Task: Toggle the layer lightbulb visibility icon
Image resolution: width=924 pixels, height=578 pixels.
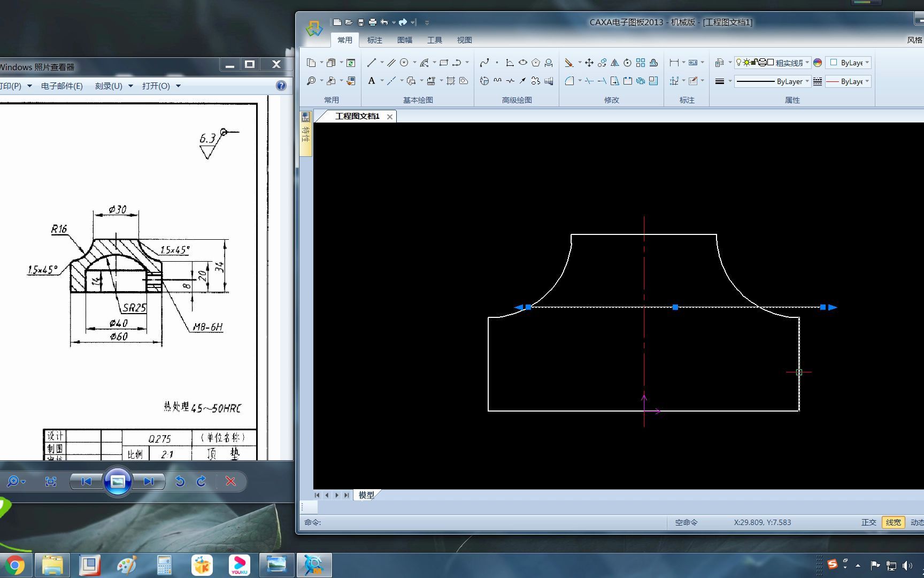Action: [x=739, y=63]
